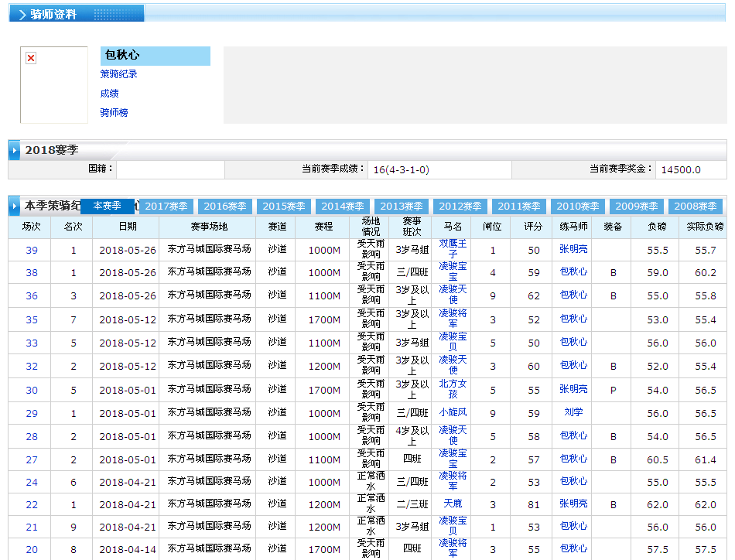Open the 2011赛季 season tab
Screen dimensions: 735x560
pyautogui.click(x=519, y=207)
